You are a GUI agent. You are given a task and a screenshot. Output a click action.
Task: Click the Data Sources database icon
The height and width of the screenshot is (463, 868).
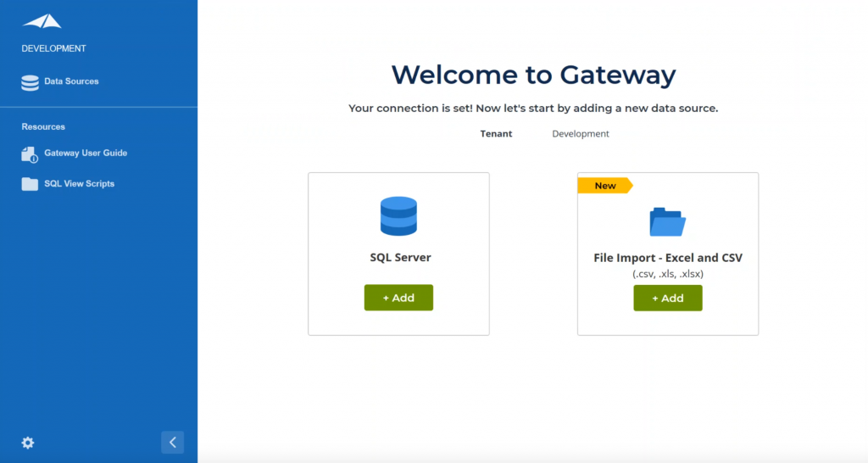31,82
